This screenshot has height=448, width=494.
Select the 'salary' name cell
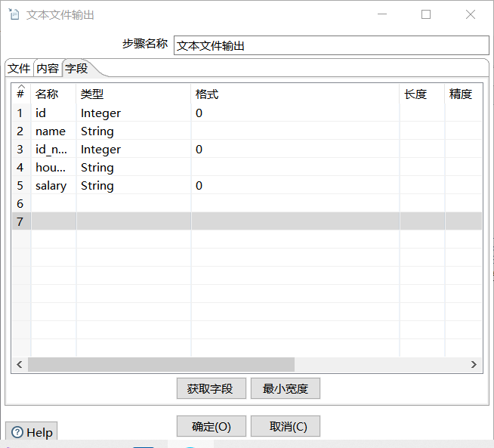[54, 185]
